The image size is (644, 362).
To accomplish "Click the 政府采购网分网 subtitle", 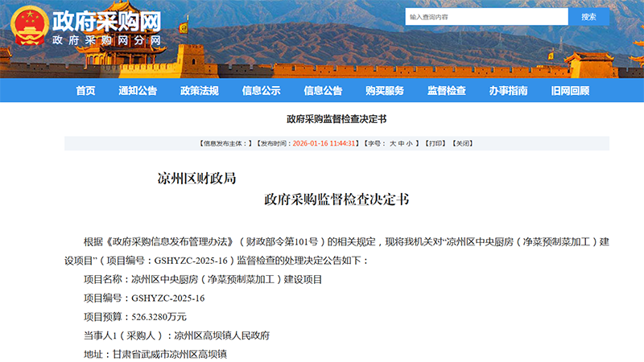I will (x=106, y=40).
